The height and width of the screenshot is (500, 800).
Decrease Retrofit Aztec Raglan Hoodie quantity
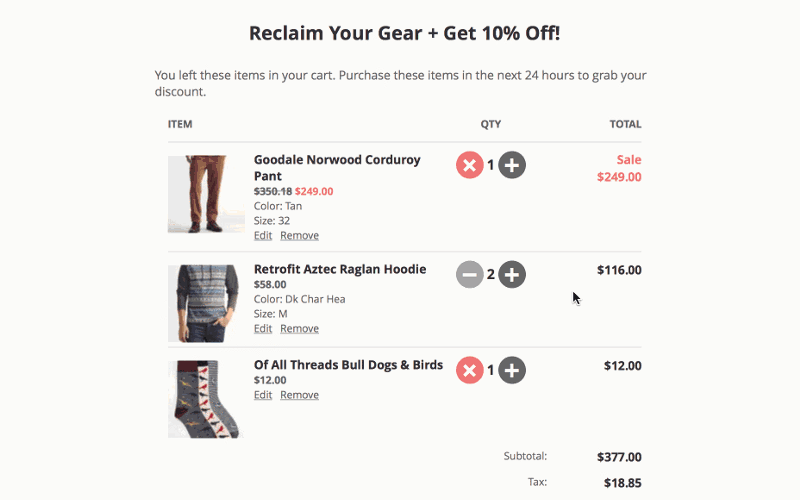[469, 274]
